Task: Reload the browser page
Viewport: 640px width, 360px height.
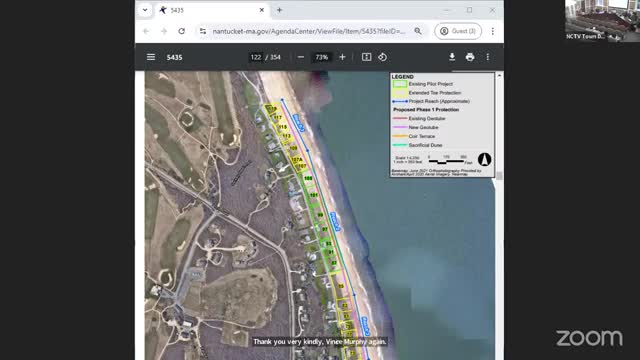Action: (x=182, y=31)
